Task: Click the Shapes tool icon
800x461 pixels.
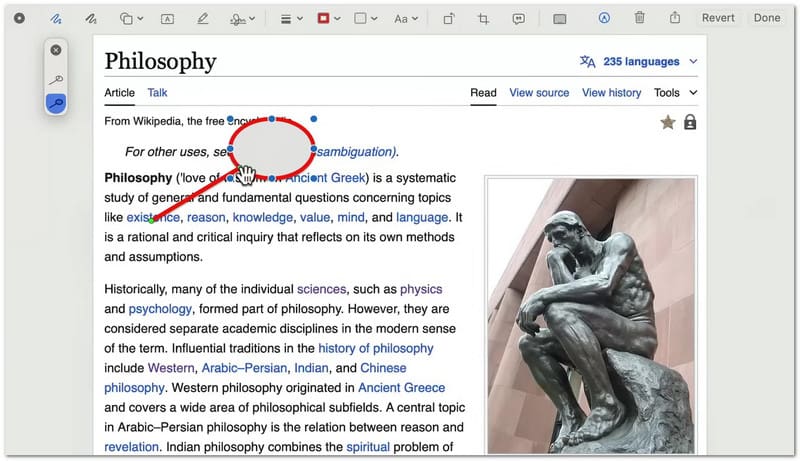Action: 126,19
